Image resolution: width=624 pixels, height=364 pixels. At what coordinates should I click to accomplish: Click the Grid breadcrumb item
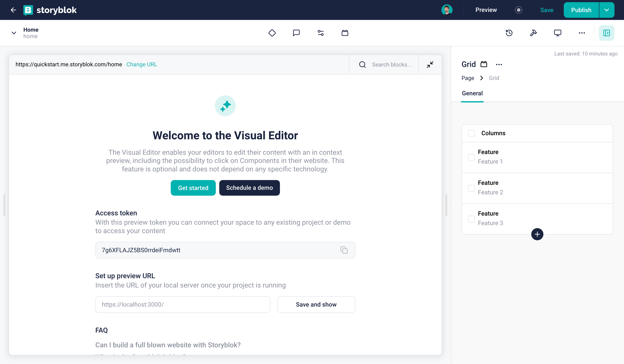(494, 78)
